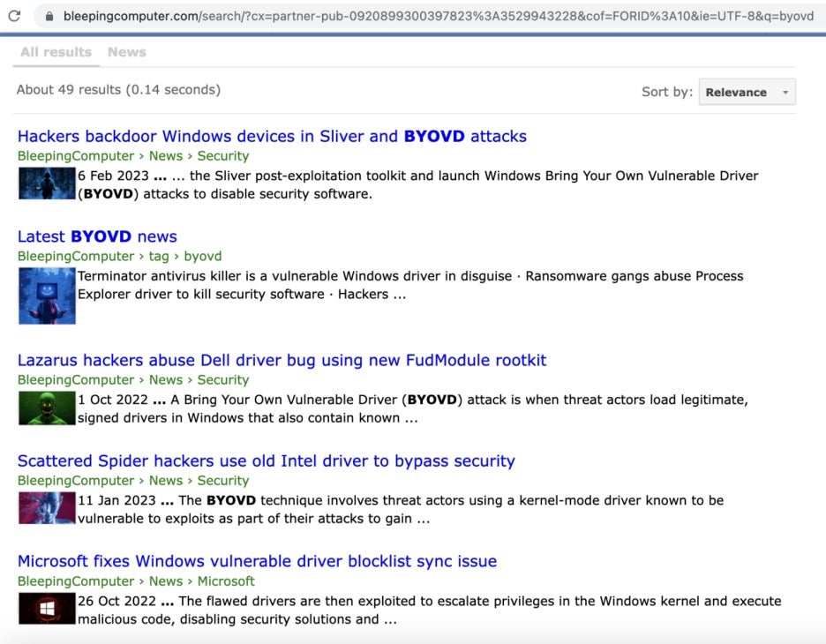Click the snippet dated '6 Feb 2023'

(x=417, y=185)
